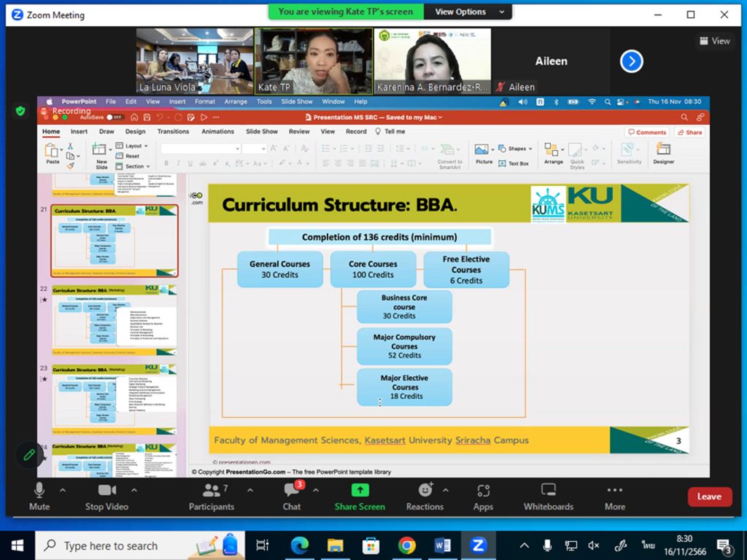Click the PowerPoint Undo icon

point(160,117)
